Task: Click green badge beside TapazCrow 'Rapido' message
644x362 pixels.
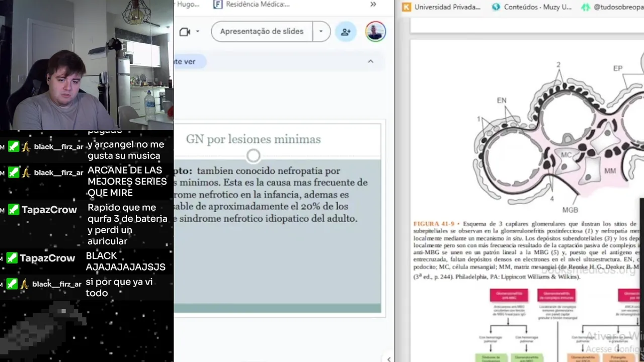Action: (14, 210)
